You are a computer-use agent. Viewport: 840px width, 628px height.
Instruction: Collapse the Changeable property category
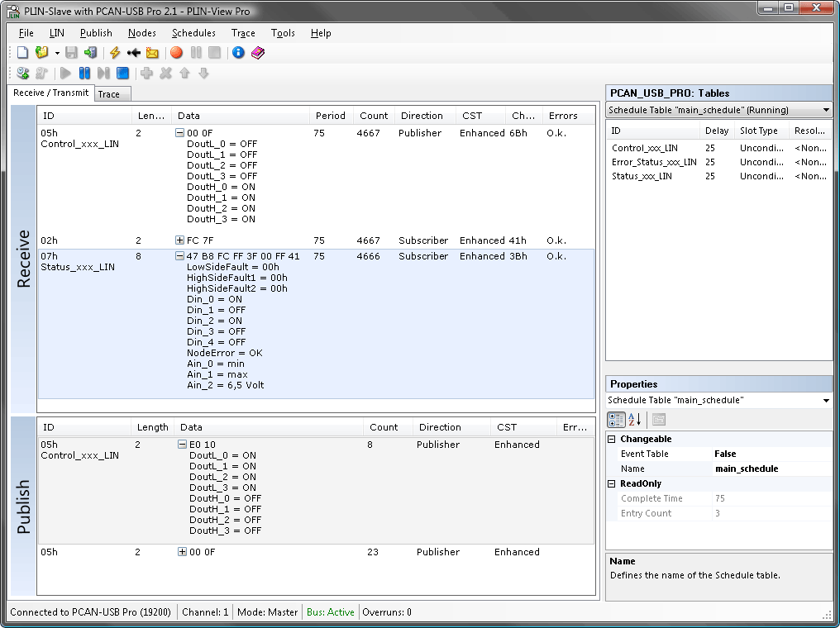612,440
